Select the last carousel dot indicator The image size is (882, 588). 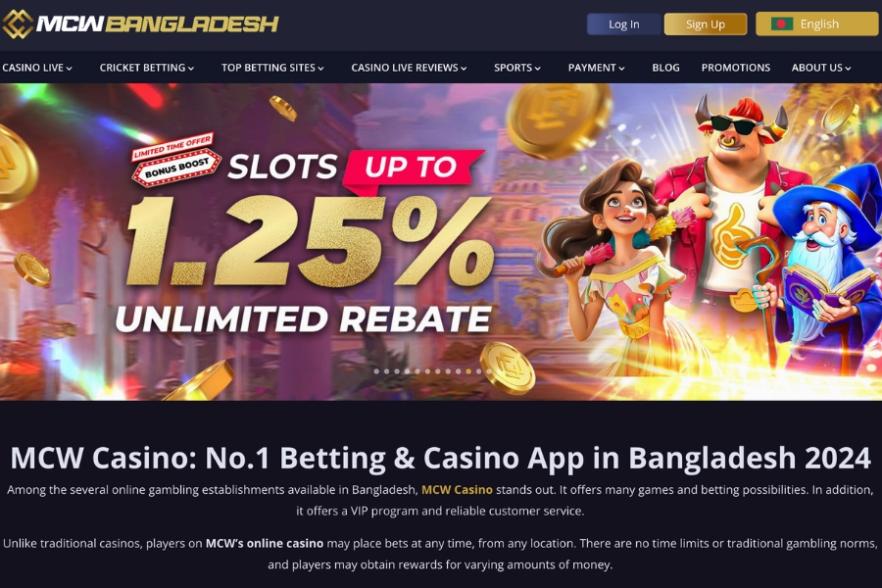pyautogui.click(x=489, y=371)
